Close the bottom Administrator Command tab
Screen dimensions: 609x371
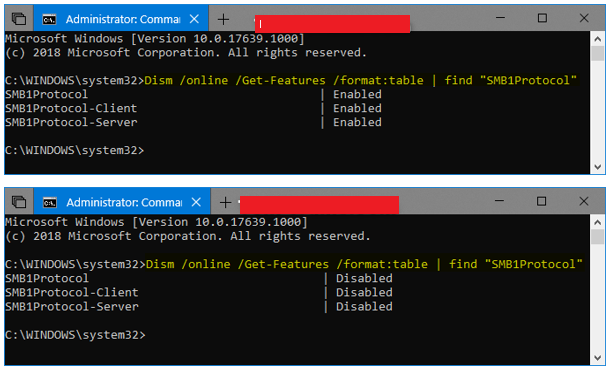196,202
